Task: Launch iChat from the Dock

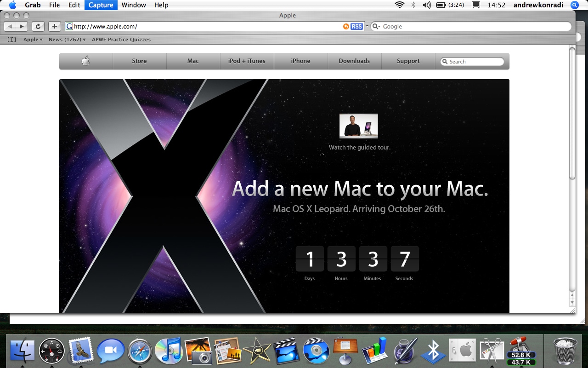Action: pos(111,352)
